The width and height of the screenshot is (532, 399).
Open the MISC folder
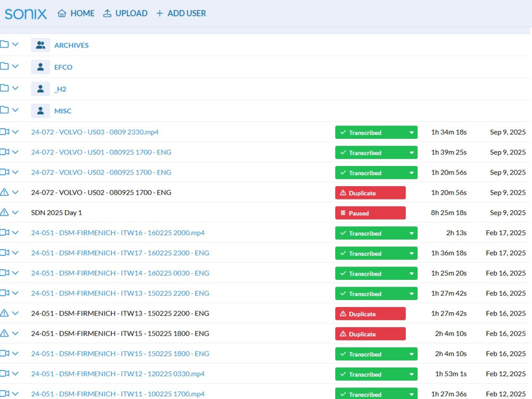(x=63, y=111)
